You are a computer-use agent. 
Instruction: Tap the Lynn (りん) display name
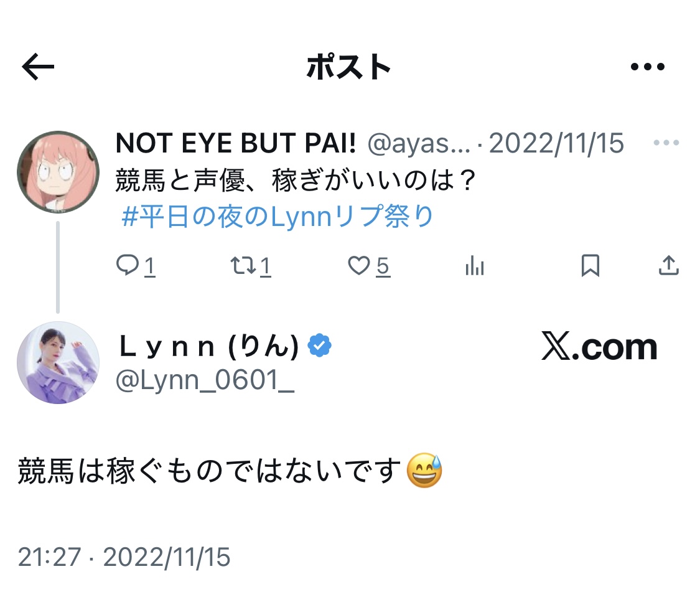coord(208,347)
